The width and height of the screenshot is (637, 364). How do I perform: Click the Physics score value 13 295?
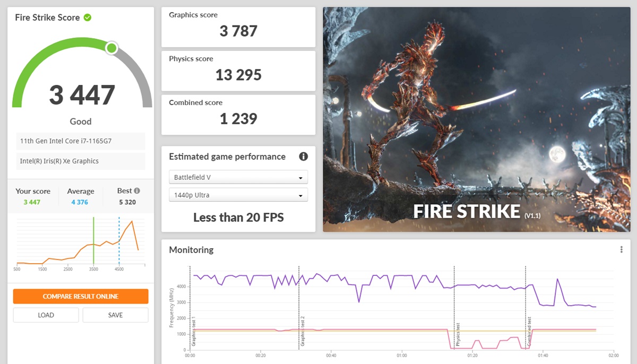(x=238, y=75)
